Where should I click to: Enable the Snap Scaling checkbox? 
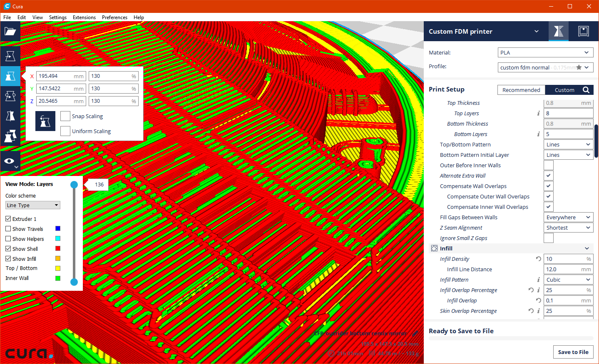(x=65, y=116)
